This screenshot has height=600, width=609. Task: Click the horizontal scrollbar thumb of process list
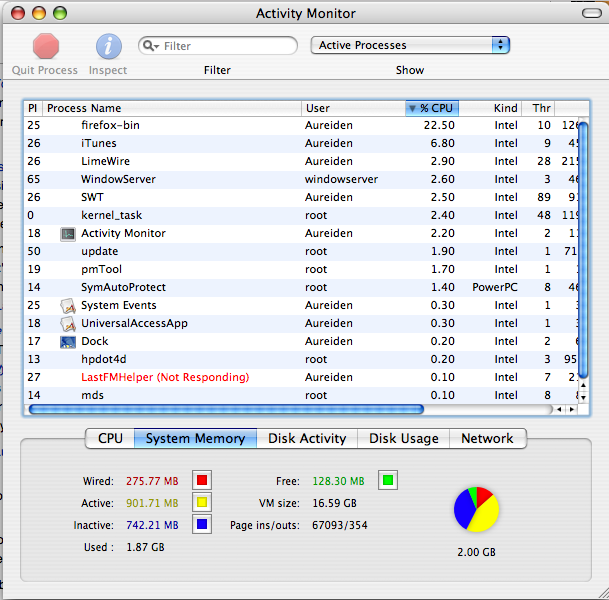(x=226, y=409)
